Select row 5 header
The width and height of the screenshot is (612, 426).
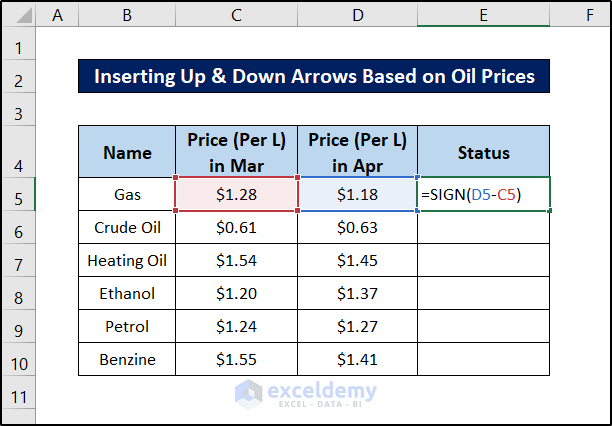click(18, 194)
